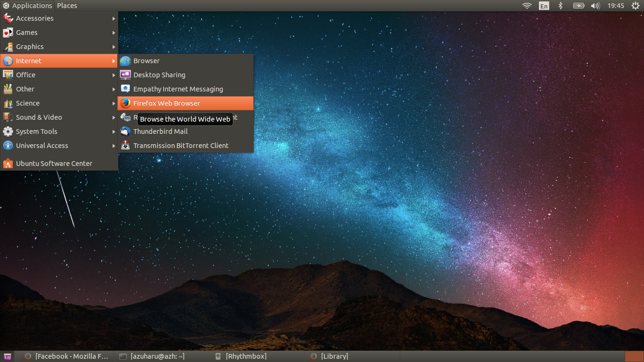Click the Ubuntu Software Center bag icon
644x362 pixels.
[x=8, y=164]
